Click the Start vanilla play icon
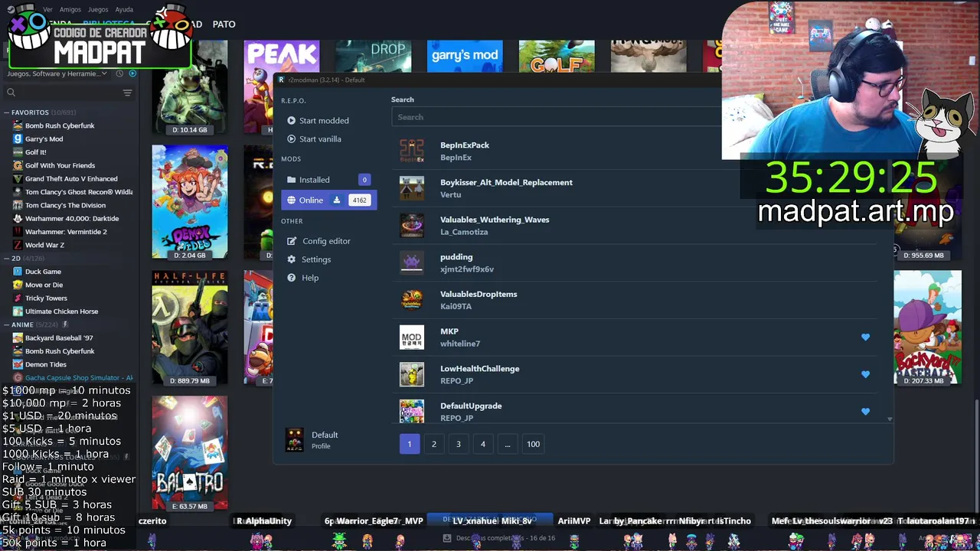The height and width of the screenshot is (551, 980). [x=291, y=139]
